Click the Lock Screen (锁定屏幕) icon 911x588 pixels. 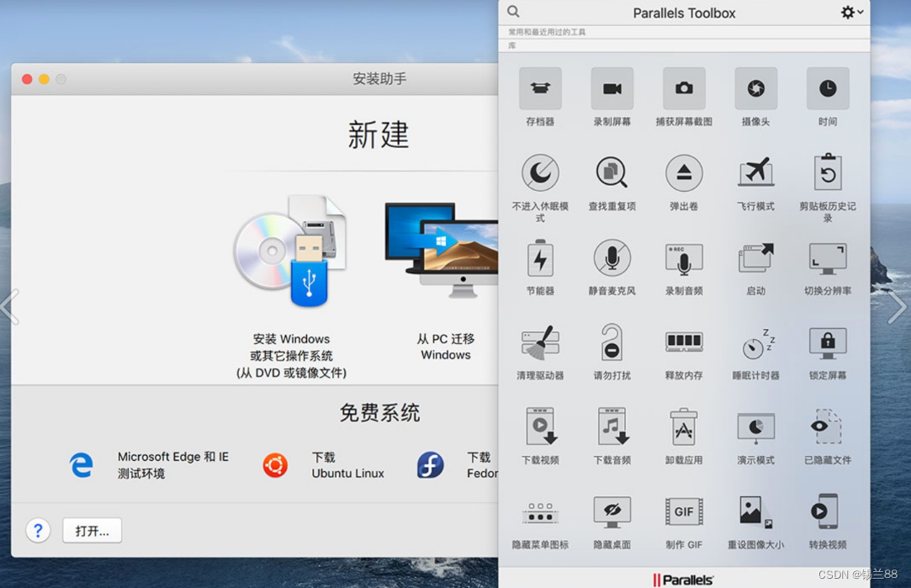coord(828,343)
